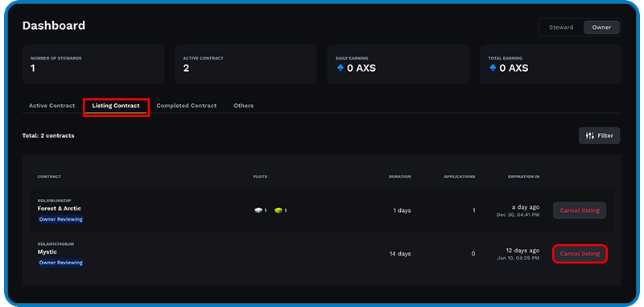Click Owner Reviewing badge under Mystic
644x307 pixels.
pos(61,263)
